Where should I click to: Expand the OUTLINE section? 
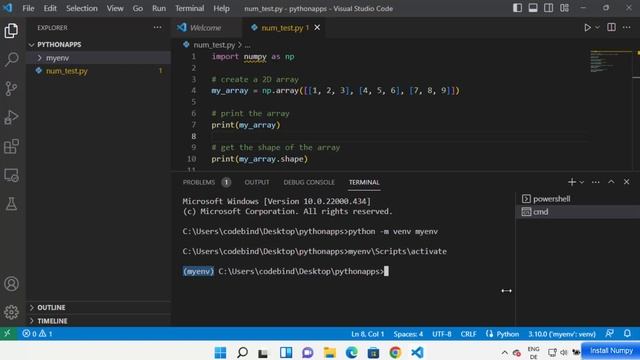[x=98, y=307]
